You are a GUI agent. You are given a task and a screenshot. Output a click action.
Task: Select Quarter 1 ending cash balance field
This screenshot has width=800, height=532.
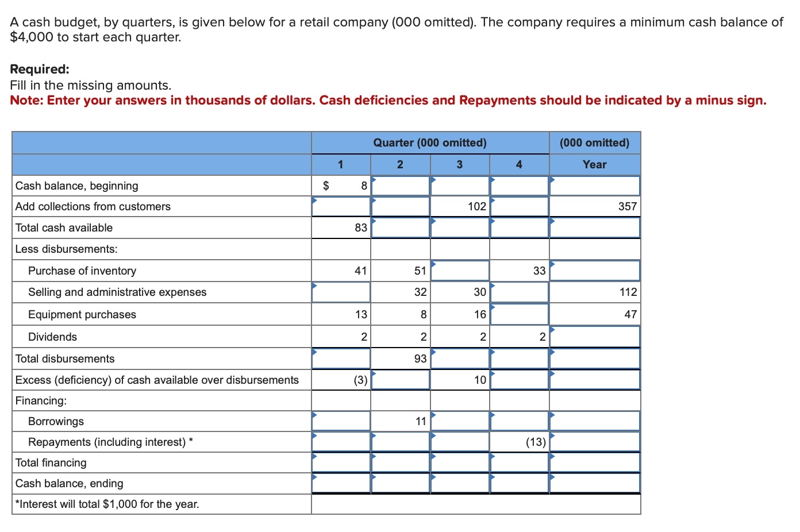pos(341,483)
